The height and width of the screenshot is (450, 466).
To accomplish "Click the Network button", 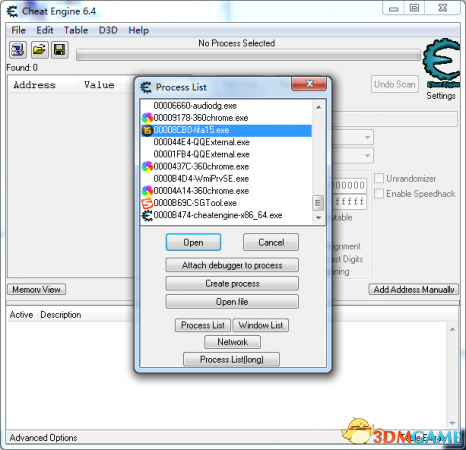I will [x=232, y=342].
